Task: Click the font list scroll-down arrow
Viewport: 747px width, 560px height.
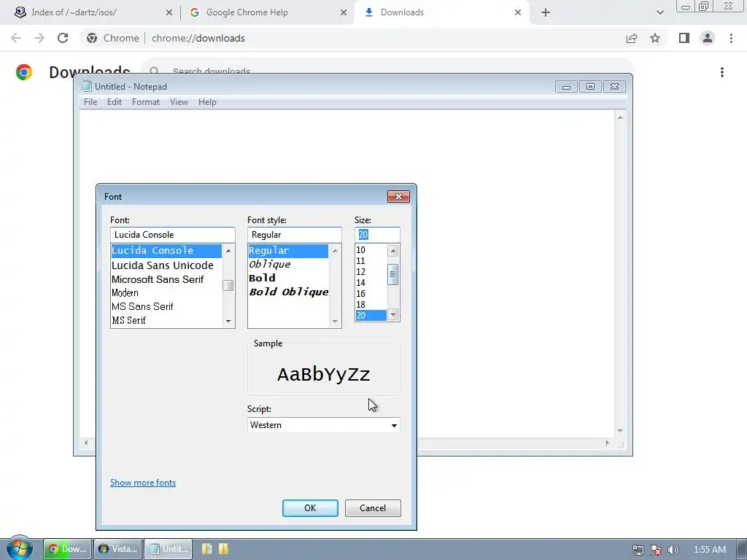Action: tap(228, 322)
